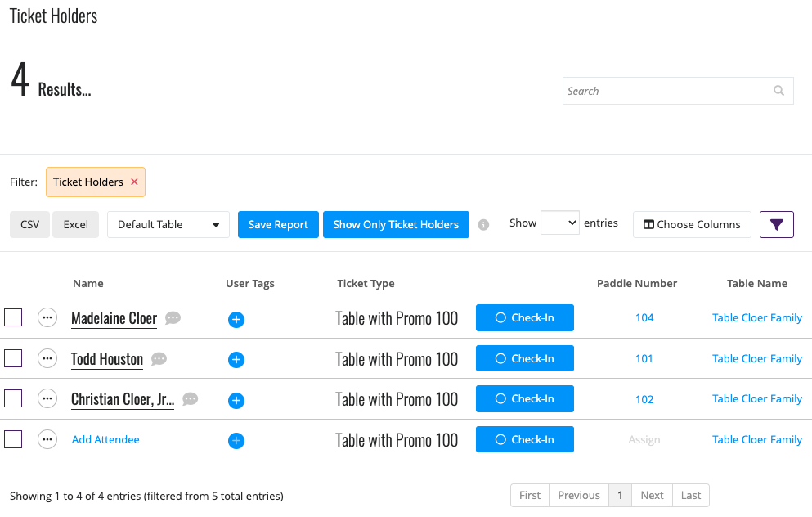The width and height of the screenshot is (812, 517).
Task: Open the Choose Columns selector
Action: (692, 224)
